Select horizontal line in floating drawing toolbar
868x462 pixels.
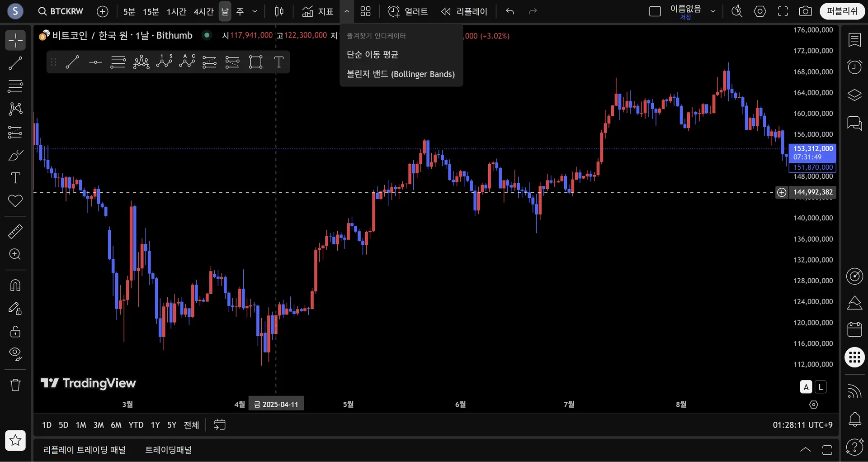coord(95,62)
